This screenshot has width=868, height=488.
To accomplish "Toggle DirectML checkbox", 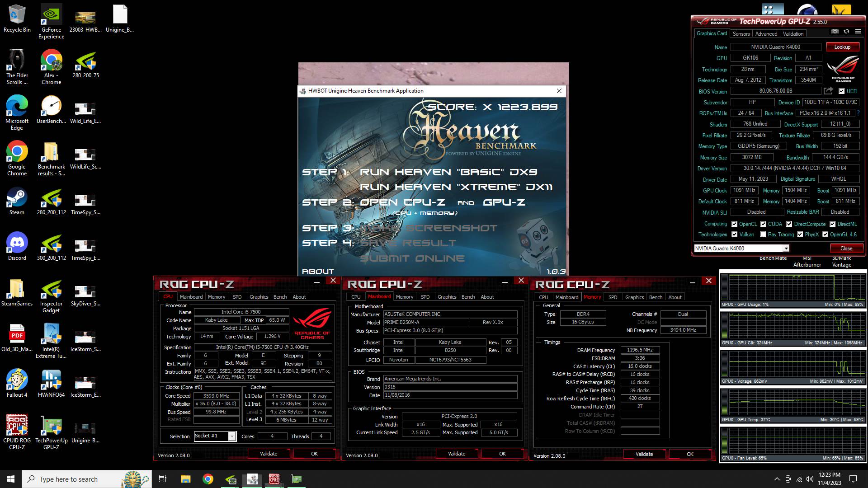I will [x=832, y=224].
